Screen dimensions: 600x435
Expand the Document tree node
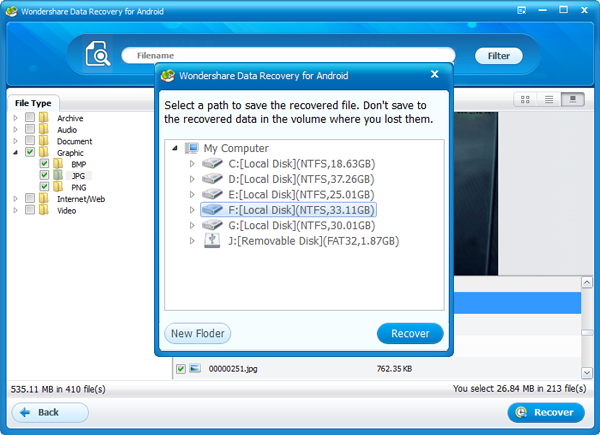click(16, 141)
